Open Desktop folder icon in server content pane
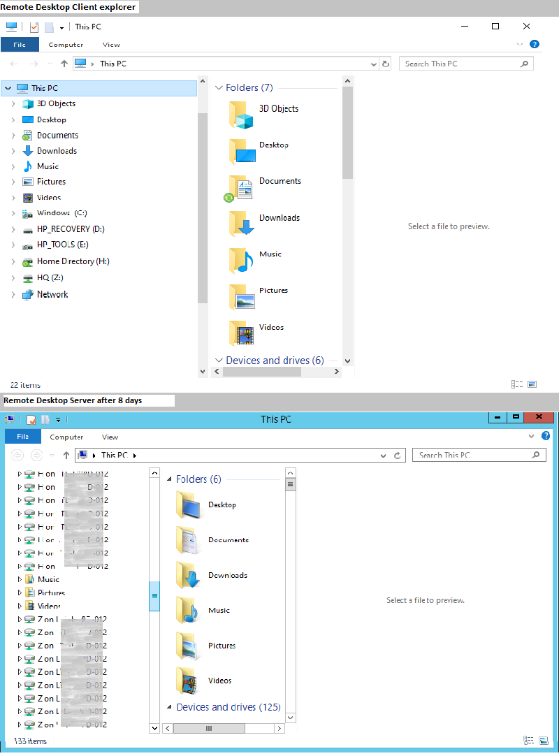 (188, 504)
